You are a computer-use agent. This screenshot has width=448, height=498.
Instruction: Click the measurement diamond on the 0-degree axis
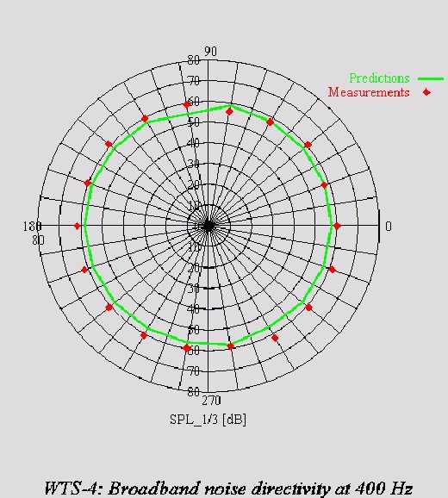[x=337, y=226]
